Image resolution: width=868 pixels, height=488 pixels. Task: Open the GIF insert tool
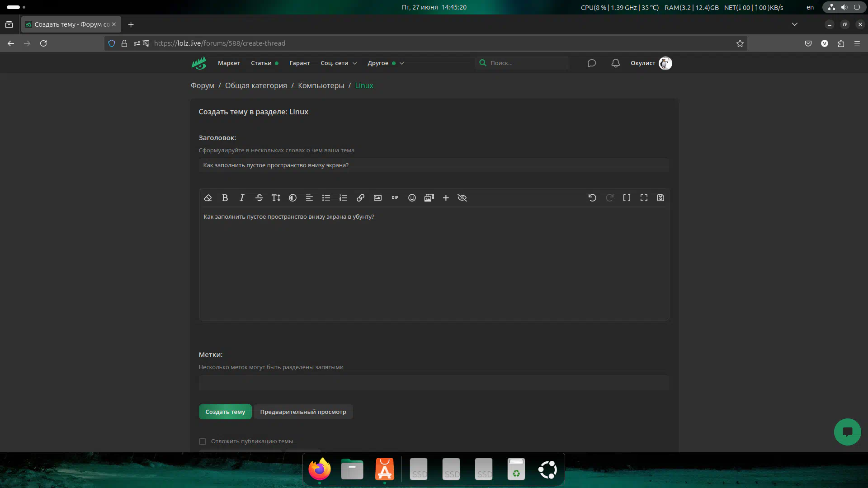point(395,198)
